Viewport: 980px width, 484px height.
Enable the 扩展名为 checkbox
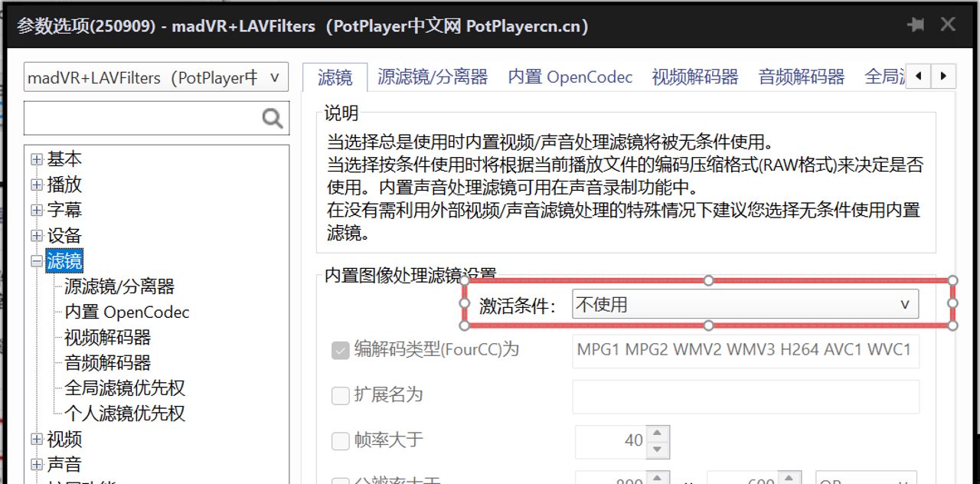(x=340, y=395)
